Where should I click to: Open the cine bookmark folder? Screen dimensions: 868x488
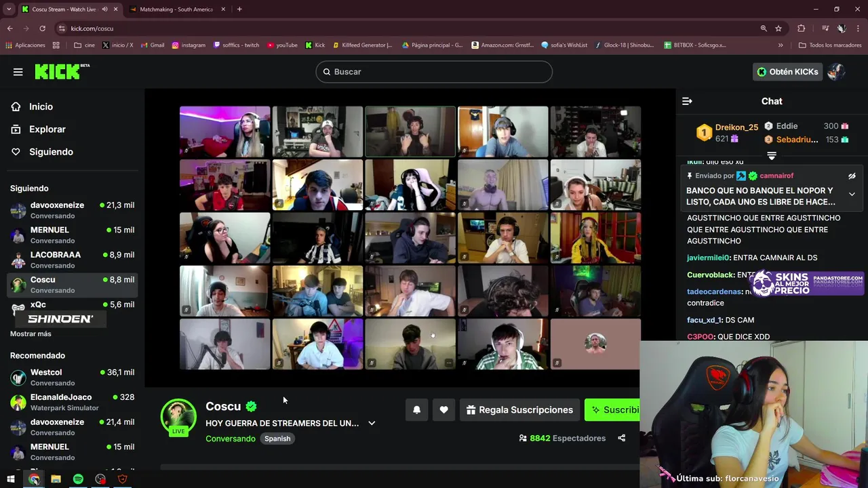[85, 45]
